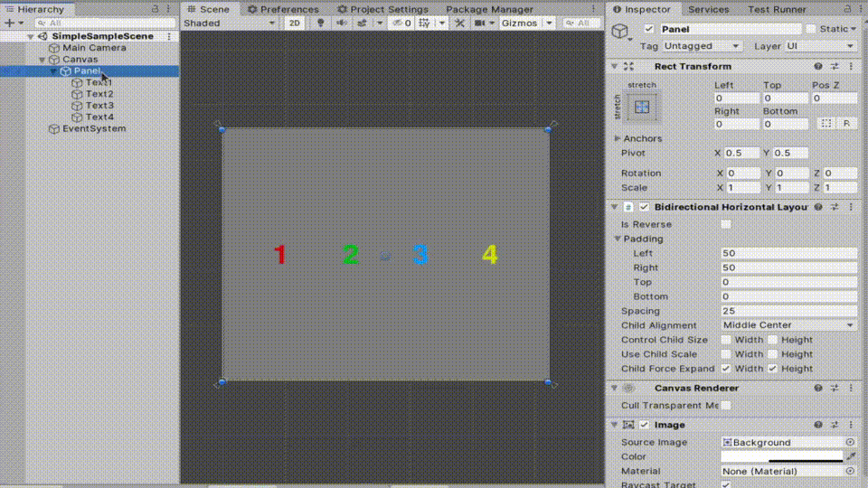Switch to the Package Manager tab
The height and width of the screenshot is (488, 868).
[x=489, y=9]
